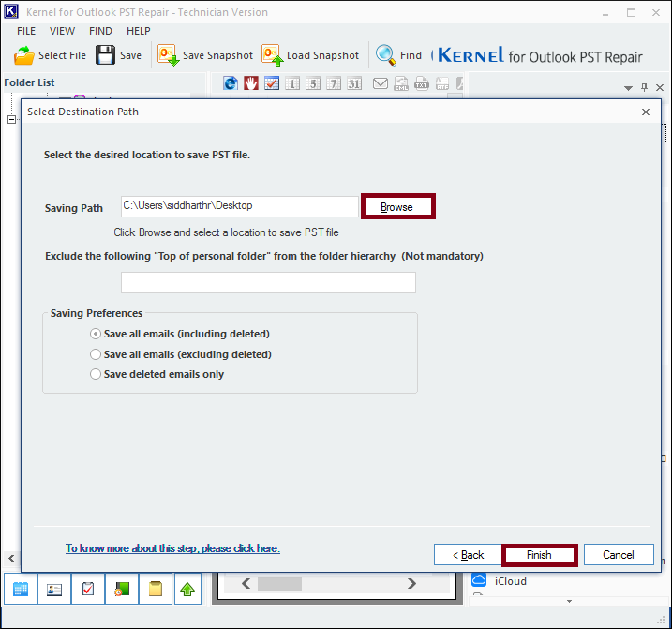Select the Internet Explorer page icon

click(x=231, y=83)
